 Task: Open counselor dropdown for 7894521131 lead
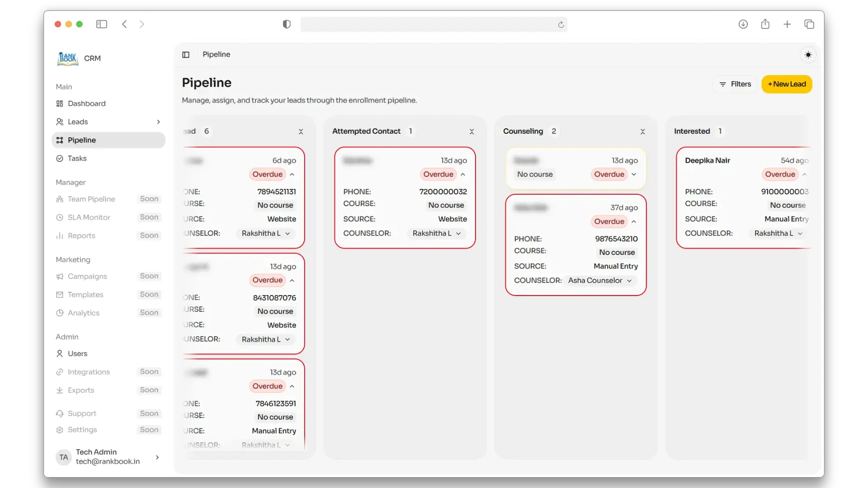click(266, 234)
